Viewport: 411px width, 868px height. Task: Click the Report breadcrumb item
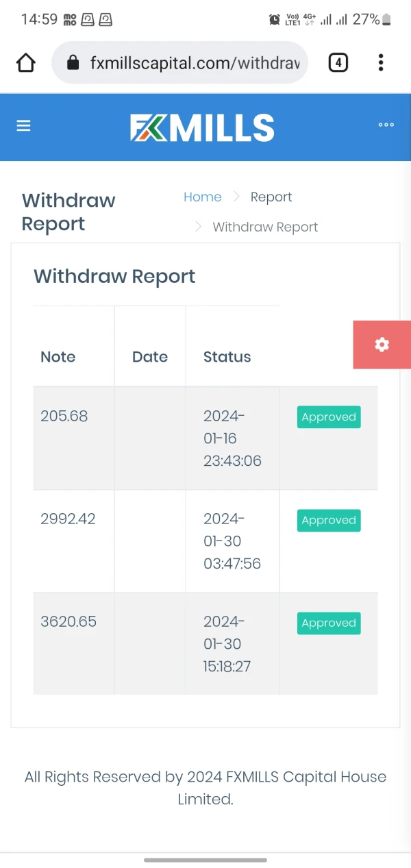pyautogui.click(x=271, y=197)
